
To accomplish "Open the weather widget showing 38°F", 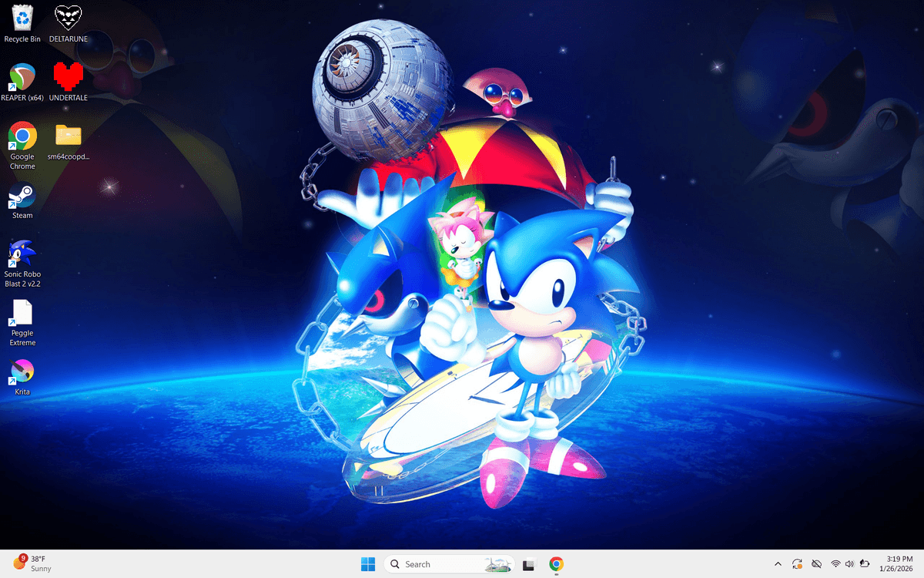I will (x=32, y=563).
